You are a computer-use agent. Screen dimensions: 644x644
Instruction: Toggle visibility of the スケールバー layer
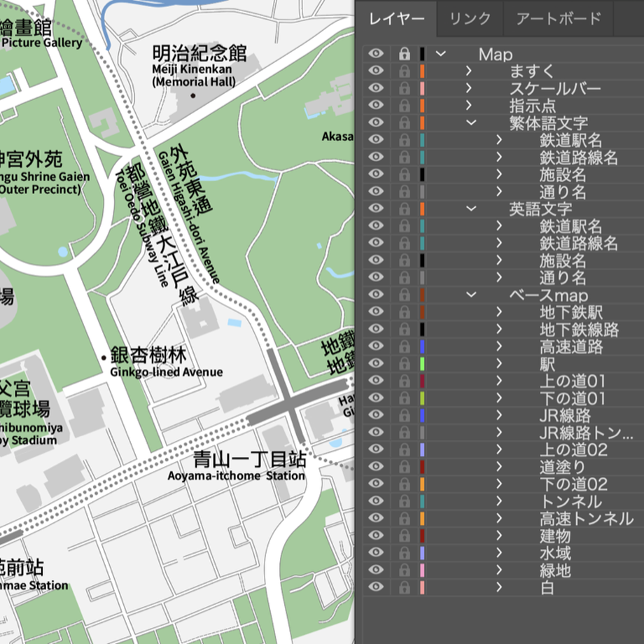(376, 88)
